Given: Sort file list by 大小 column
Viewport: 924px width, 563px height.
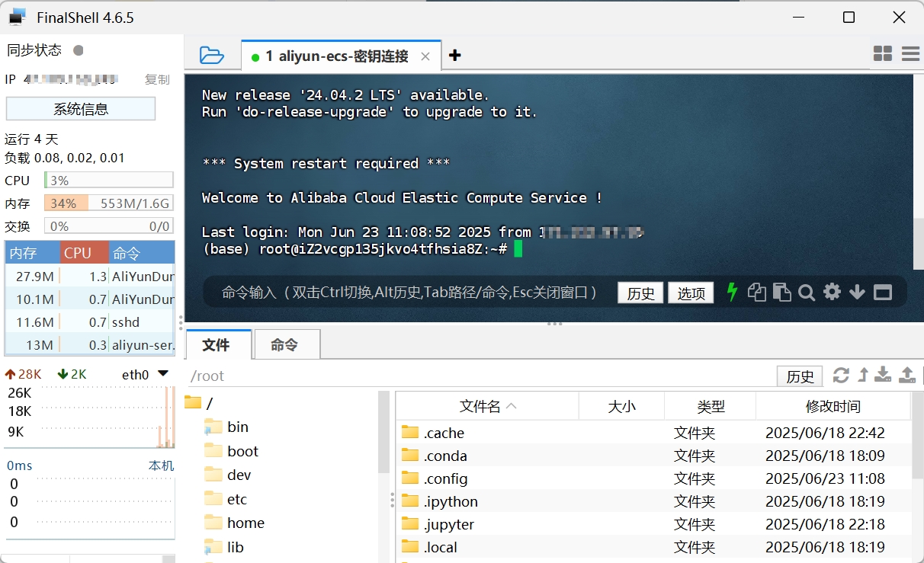Looking at the screenshot, I should tap(622, 406).
